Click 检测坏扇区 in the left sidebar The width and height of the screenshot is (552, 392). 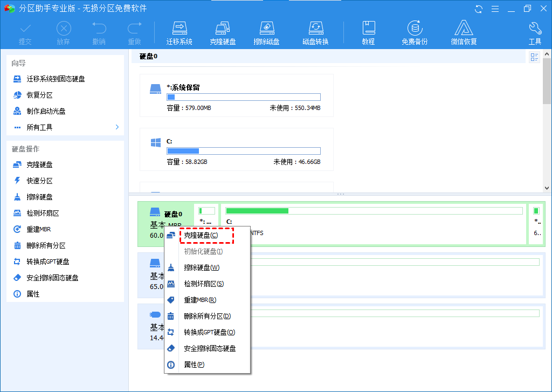[x=43, y=213]
